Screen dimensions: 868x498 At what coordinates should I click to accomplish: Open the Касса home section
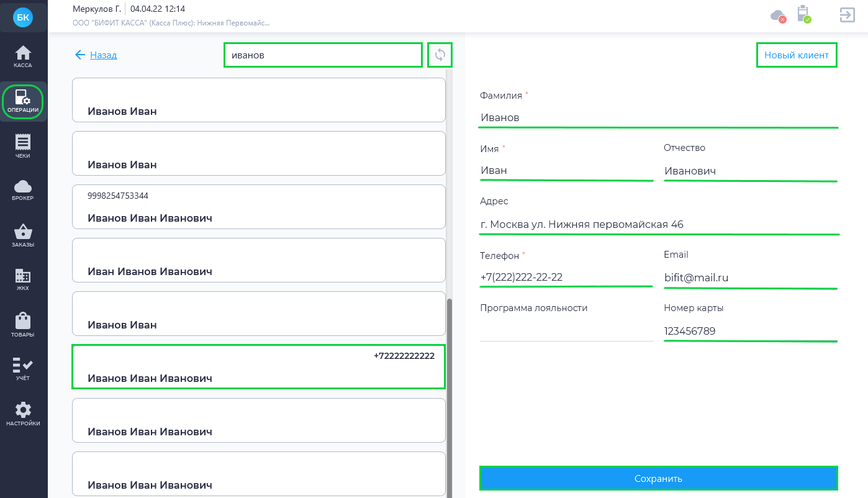tap(23, 56)
